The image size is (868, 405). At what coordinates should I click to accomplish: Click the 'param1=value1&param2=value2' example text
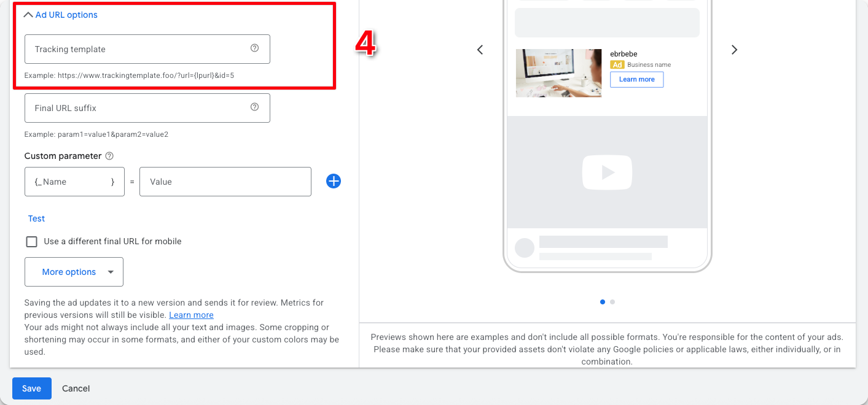113,134
